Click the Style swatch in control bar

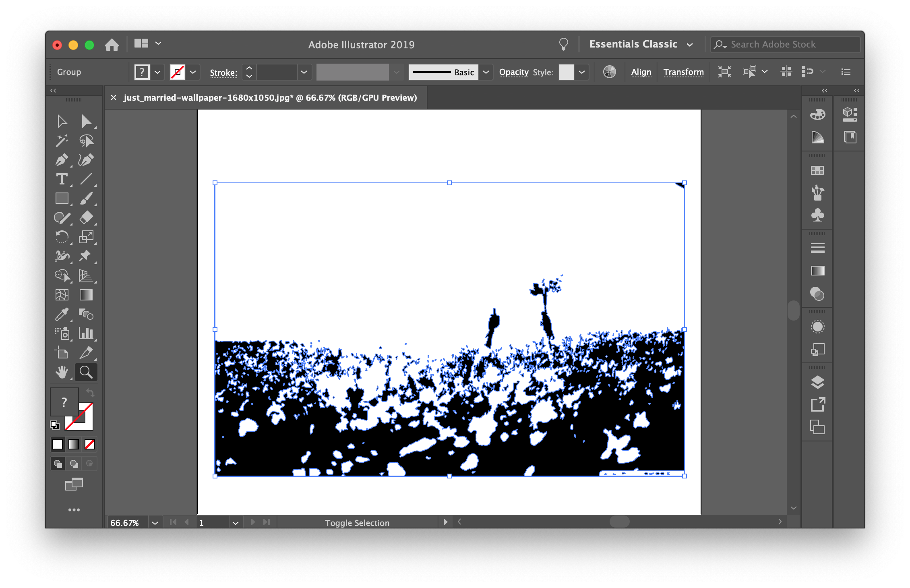pyautogui.click(x=566, y=72)
